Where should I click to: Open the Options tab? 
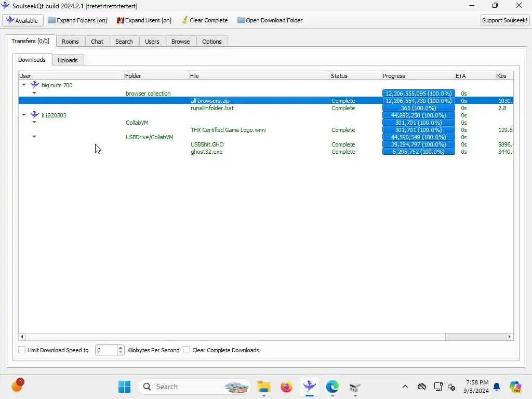pos(212,42)
